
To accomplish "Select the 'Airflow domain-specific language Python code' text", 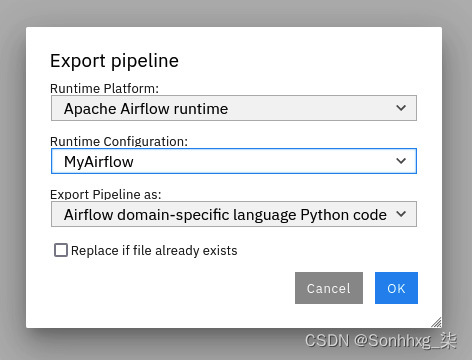I will [225, 215].
